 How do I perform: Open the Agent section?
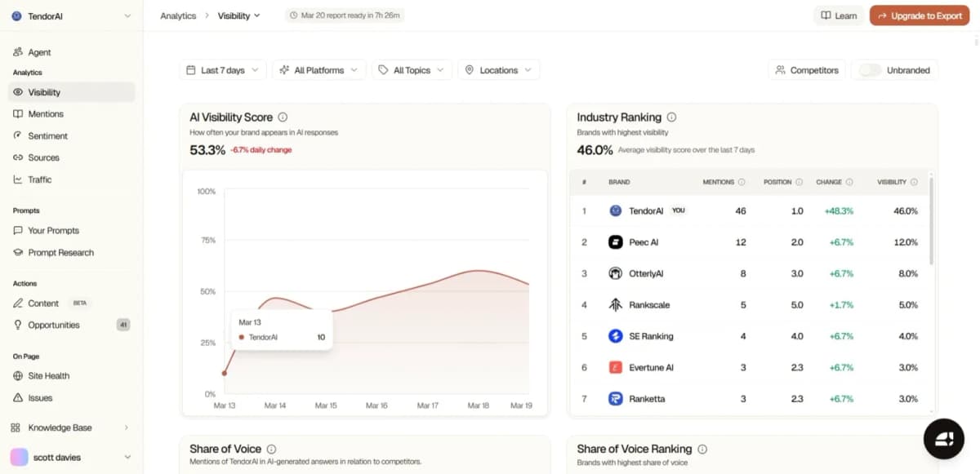[x=38, y=51]
